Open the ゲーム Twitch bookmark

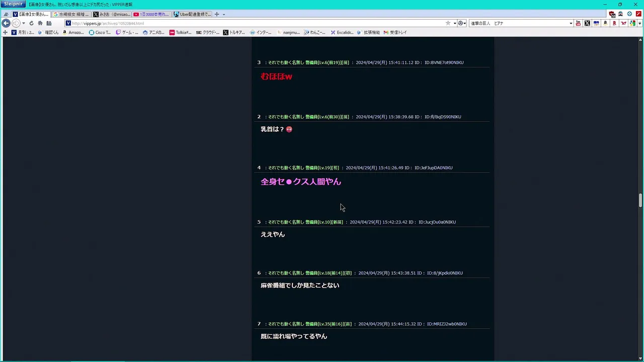point(127,32)
